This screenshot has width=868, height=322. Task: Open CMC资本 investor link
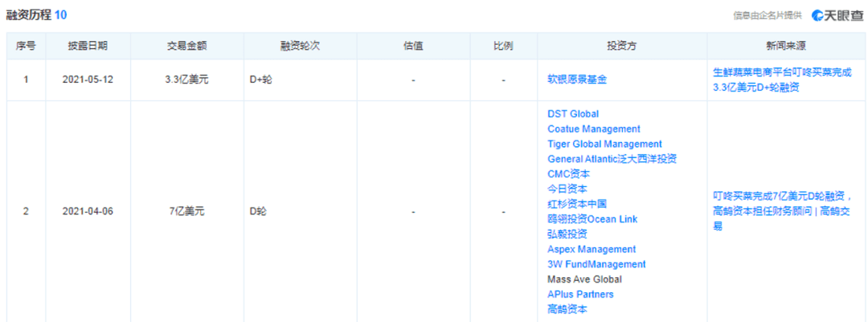click(568, 173)
